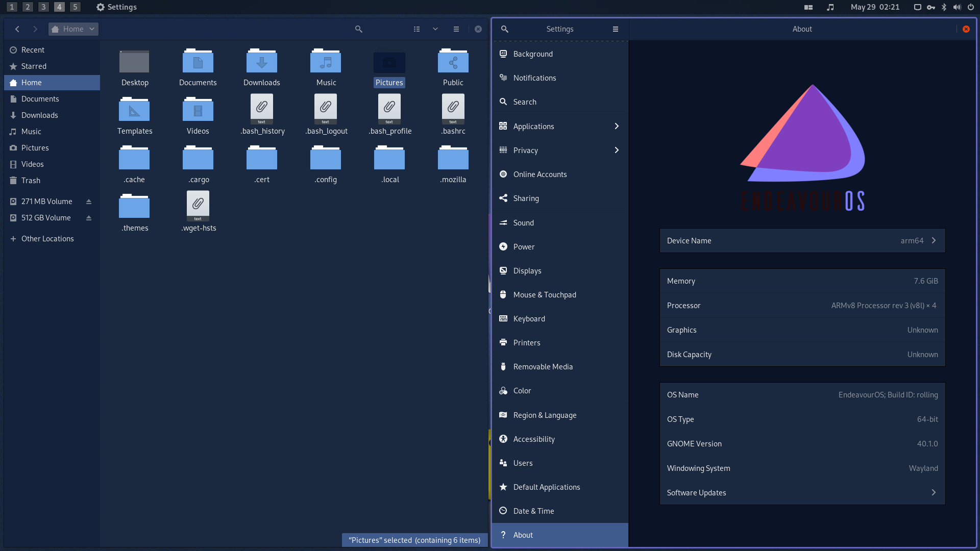Open the Music folder in file grid

coord(326,62)
